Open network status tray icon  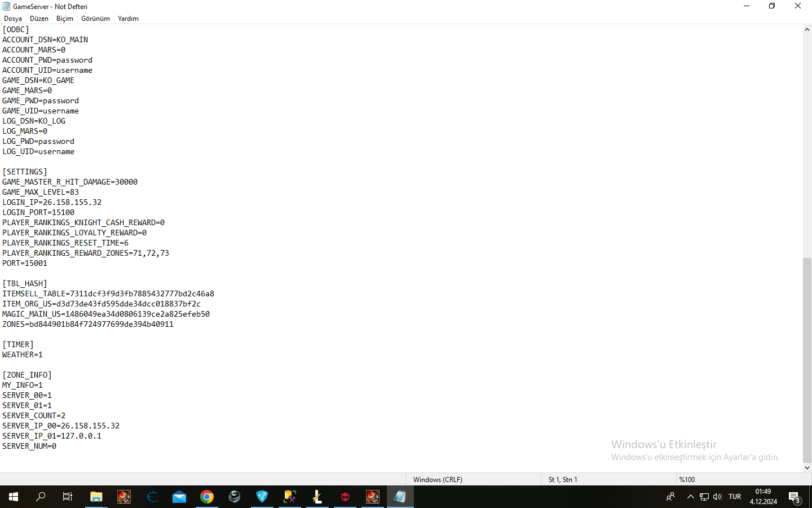(704, 497)
